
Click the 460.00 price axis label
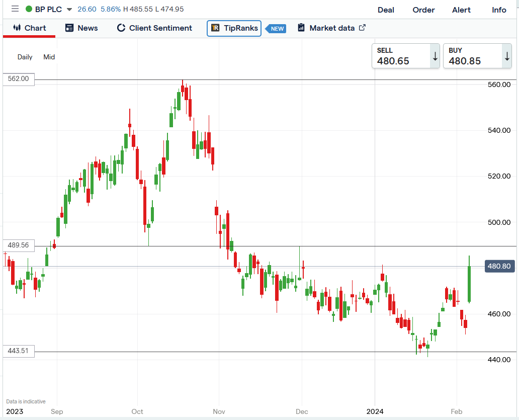pos(499,314)
